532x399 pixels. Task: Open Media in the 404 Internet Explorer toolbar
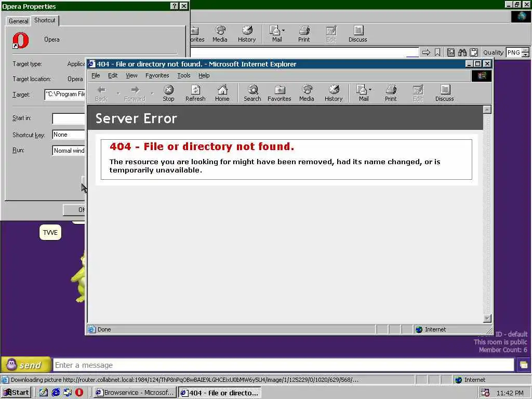(x=307, y=93)
